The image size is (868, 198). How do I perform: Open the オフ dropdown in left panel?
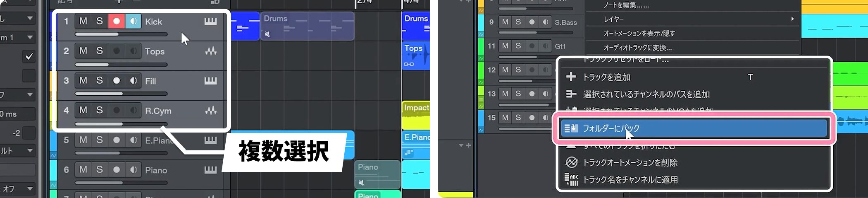[30, 189]
